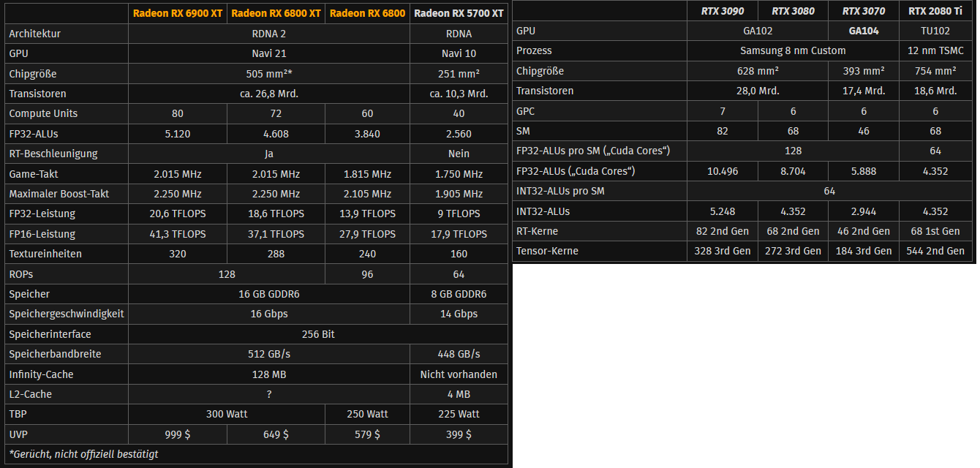Click the Compute Units row label
Image resolution: width=980 pixels, height=468 pixels.
(43, 113)
